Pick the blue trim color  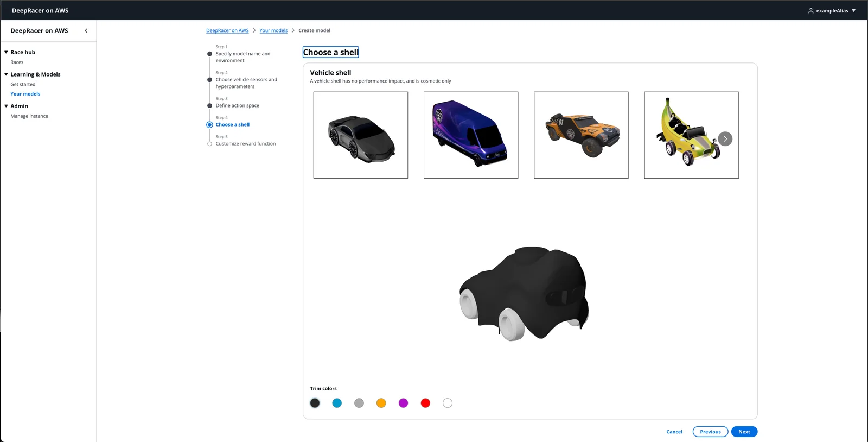coord(337,403)
